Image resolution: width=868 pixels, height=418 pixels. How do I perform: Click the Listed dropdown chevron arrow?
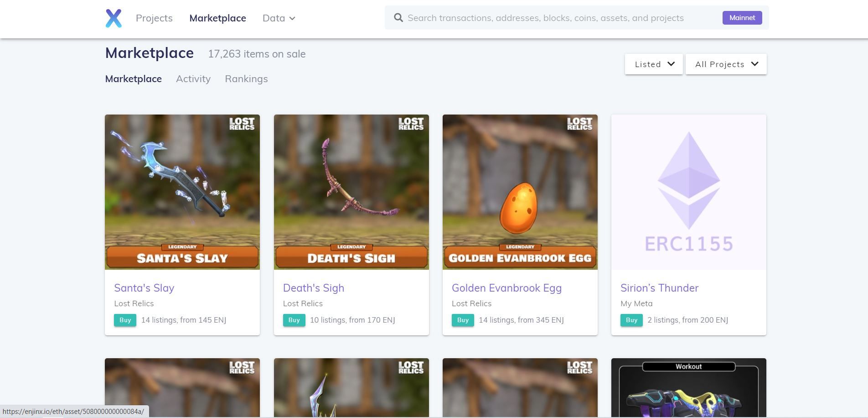(x=671, y=64)
